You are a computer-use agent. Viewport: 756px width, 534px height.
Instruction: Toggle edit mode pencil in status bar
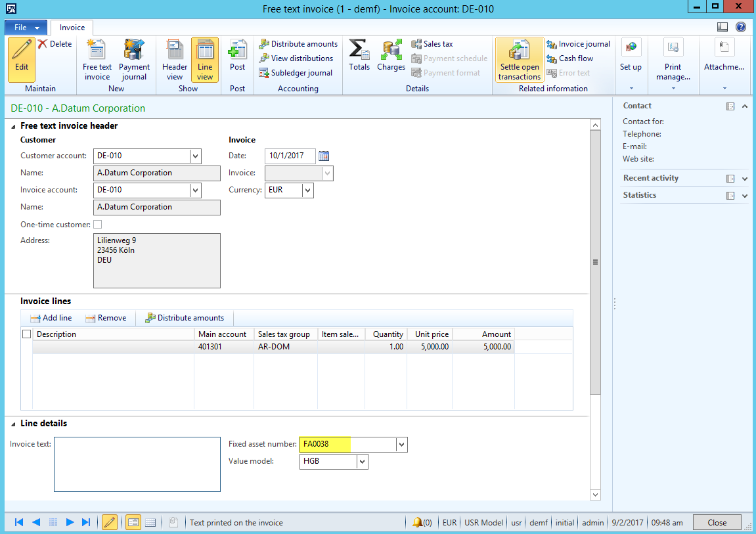(x=110, y=522)
